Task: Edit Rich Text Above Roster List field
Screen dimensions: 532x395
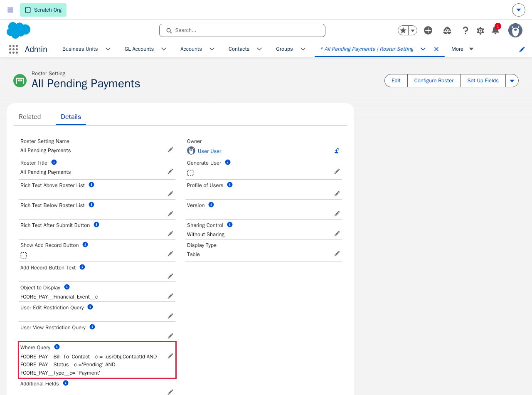Action: (170, 194)
